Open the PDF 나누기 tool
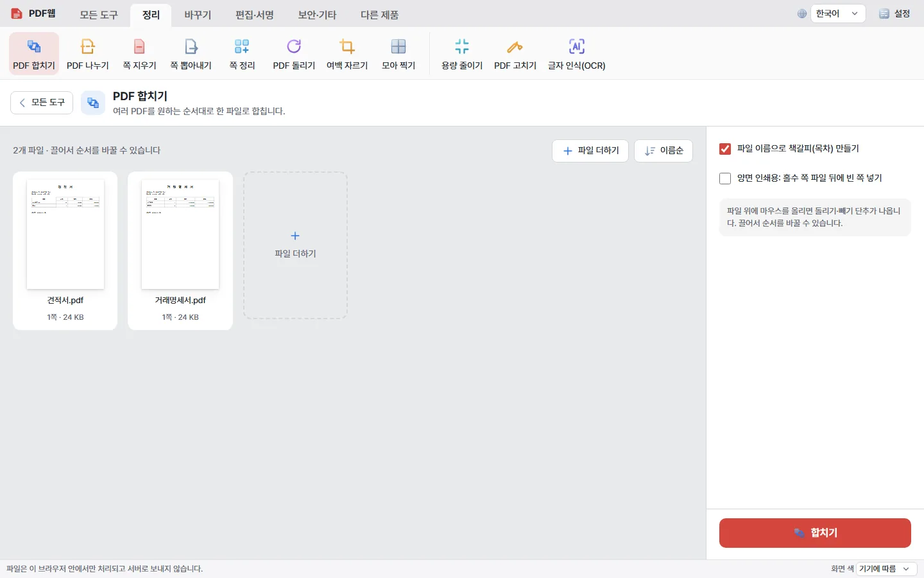 [x=88, y=54]
